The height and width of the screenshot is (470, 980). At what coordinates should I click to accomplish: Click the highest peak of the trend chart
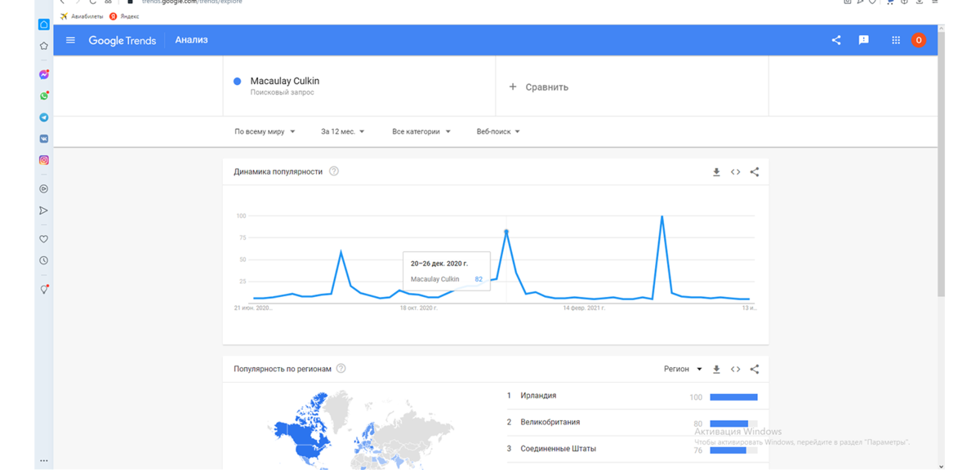661,217
